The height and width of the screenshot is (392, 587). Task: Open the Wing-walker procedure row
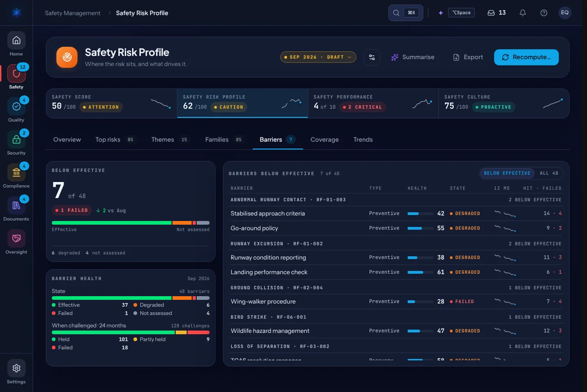(396, 301)
